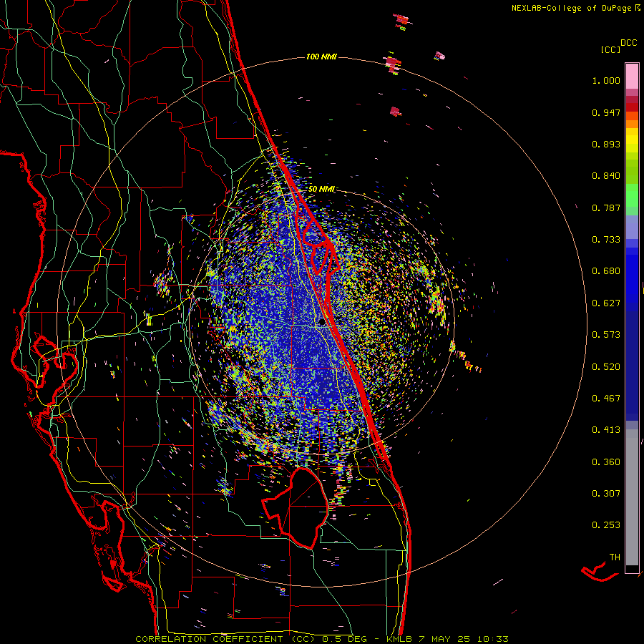Pick the orange segment of the color bar

pyautogui.click(x=632, y=119)
